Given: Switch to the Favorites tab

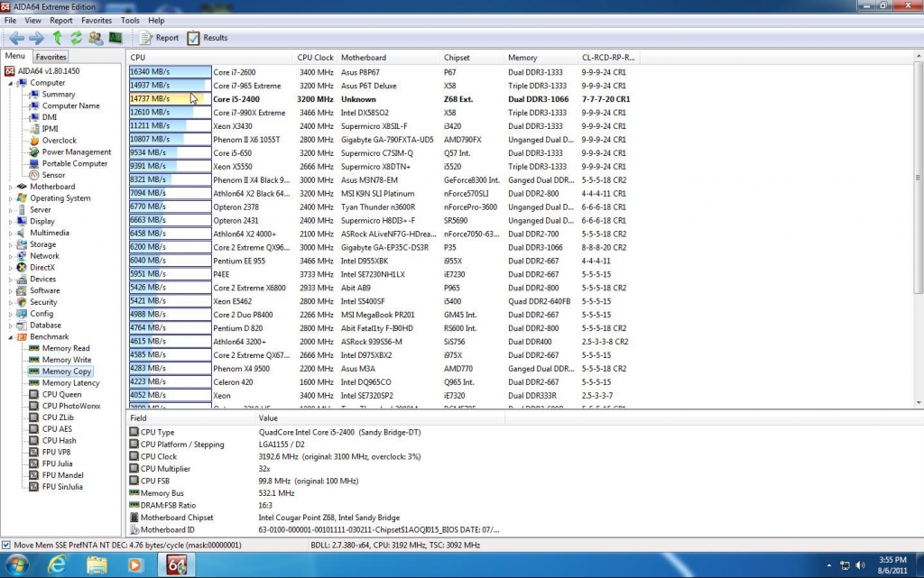Looking at the screenshot, I should click(51, 57).
